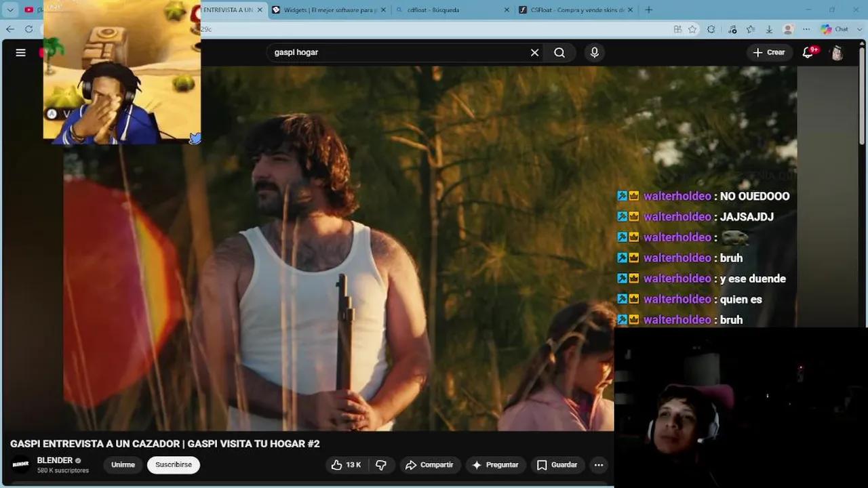Switch to 'ENTREVISTA A UN' tab
This screenshot has height=488, width=868.
coord(228,10)
